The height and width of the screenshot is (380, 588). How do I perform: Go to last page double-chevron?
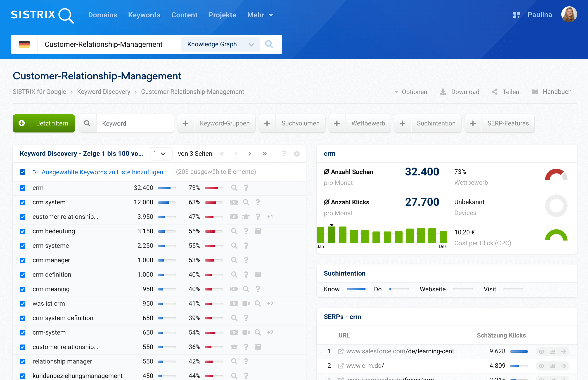[264, 154]
